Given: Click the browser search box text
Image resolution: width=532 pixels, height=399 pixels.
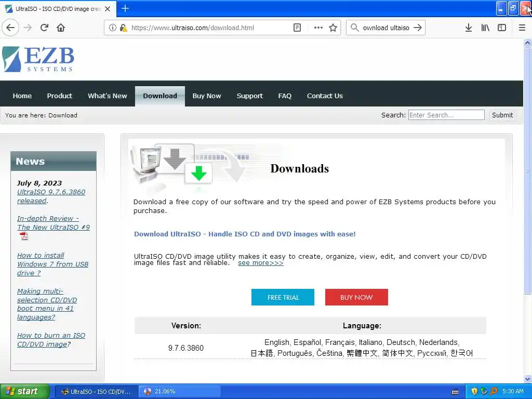Looking at the screenshot, I should pos(386,28).
